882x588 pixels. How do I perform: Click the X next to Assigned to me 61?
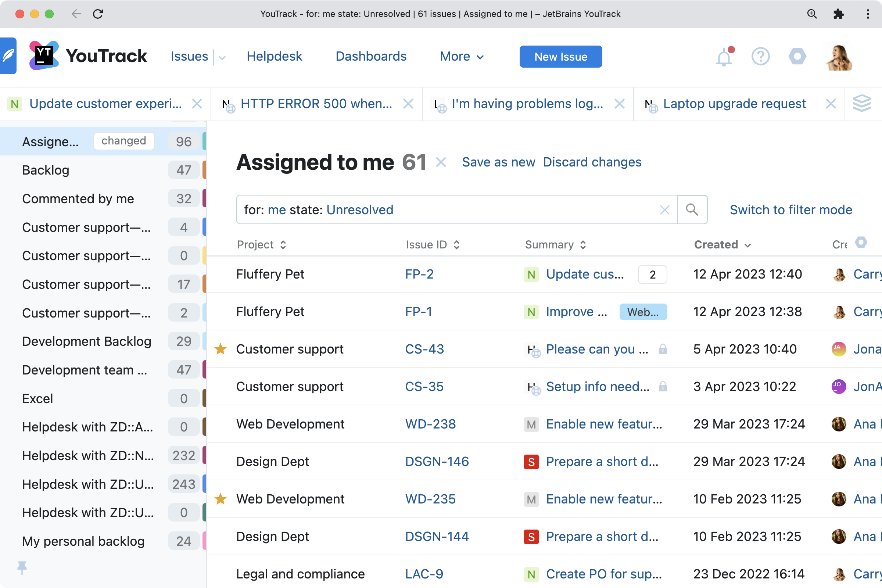tap(441, 162)
